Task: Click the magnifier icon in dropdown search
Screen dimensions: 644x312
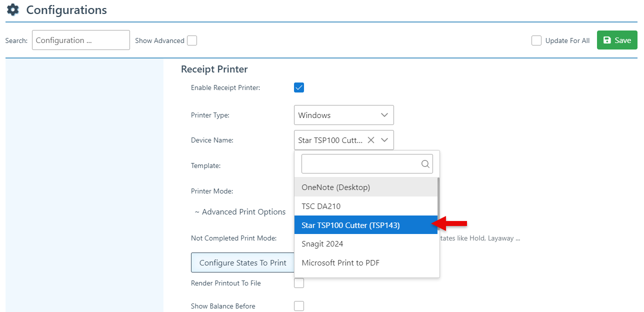Action: [x=425, y=163]
